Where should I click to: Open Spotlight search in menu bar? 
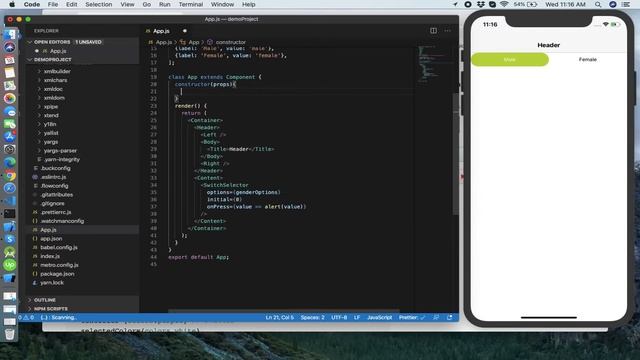(598, 4)
